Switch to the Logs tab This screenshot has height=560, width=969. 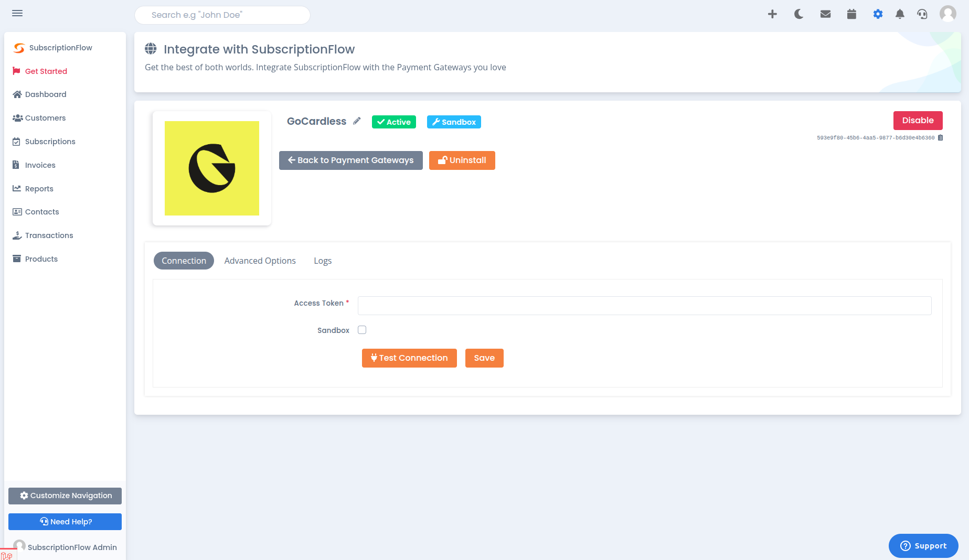click(323, 261)
